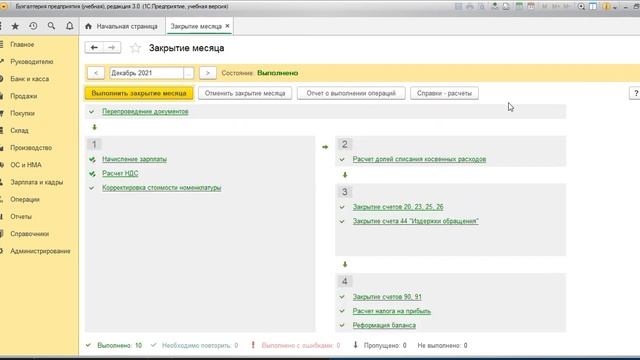Open the Расчет НДС link
Image resolution: width=640 pixels, height=360 pixels.
click(120, 173)
